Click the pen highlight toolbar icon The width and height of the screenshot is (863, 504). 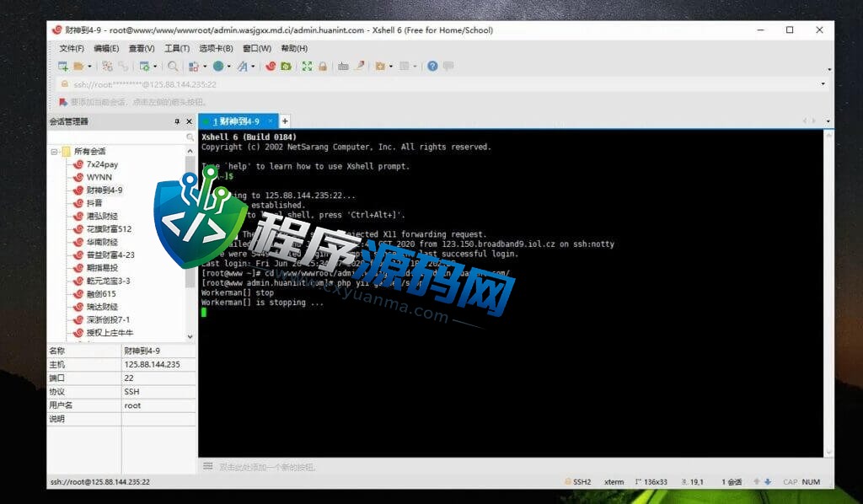[359, 66]
